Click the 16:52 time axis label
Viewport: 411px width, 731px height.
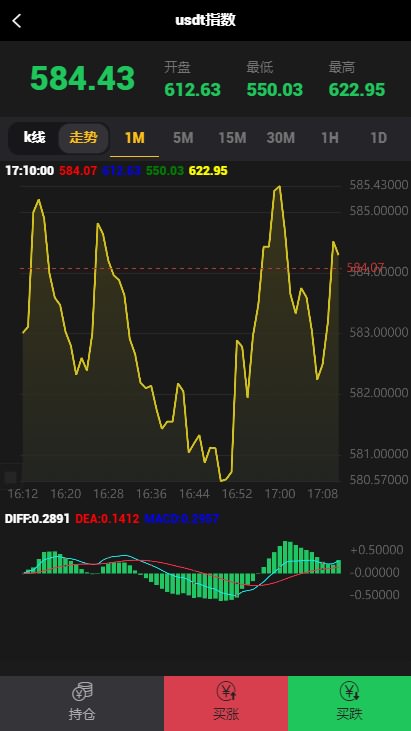237,494
